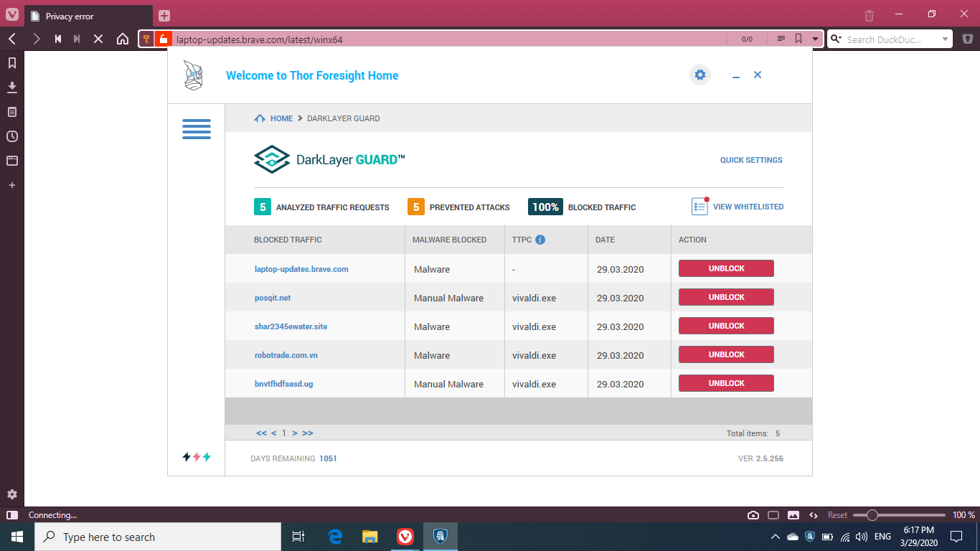Open the Thor Foresight hamburger menu
Viewport: 980px width, 551px height.
pyautogui.click(x=197, y=129)
